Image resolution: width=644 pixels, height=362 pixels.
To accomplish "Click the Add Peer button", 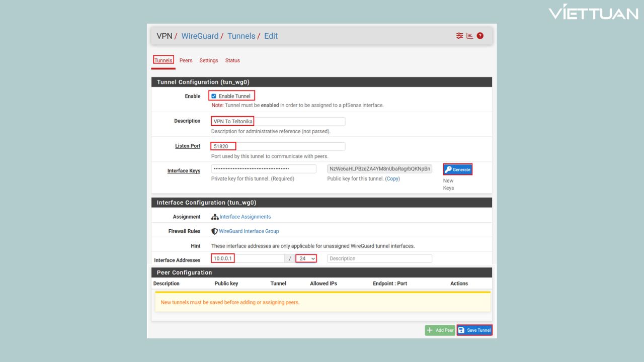I will [440, 330].
